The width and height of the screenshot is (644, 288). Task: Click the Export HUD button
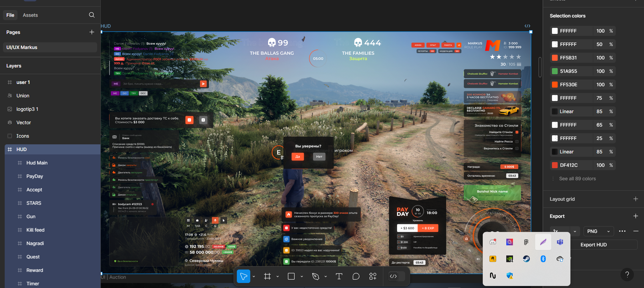point(594,245)
